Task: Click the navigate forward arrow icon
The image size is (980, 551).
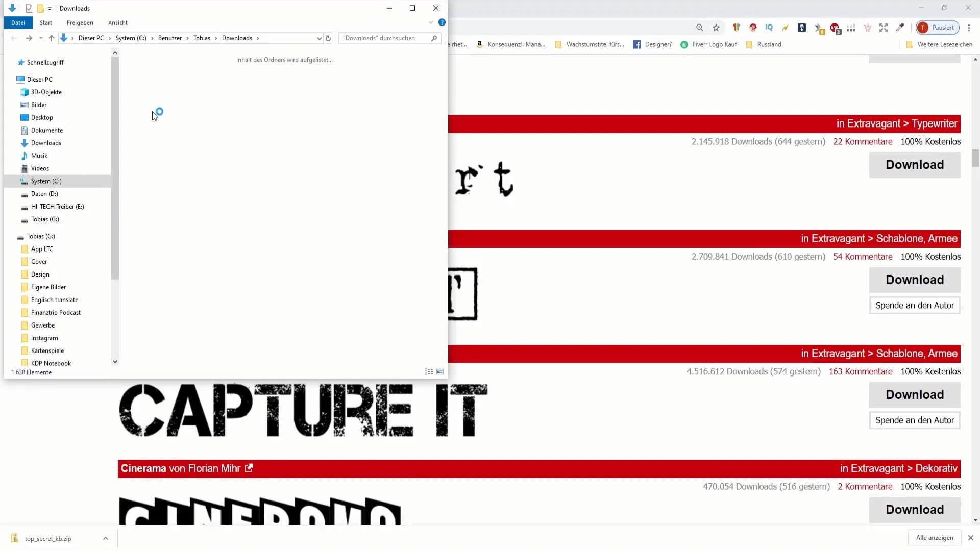Action: click(28, 38)
